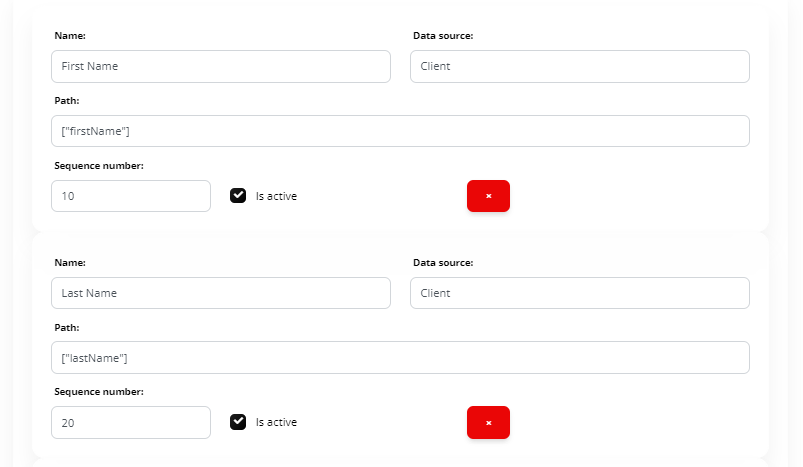Click Data source label in Last Name card

pos(443,263)
